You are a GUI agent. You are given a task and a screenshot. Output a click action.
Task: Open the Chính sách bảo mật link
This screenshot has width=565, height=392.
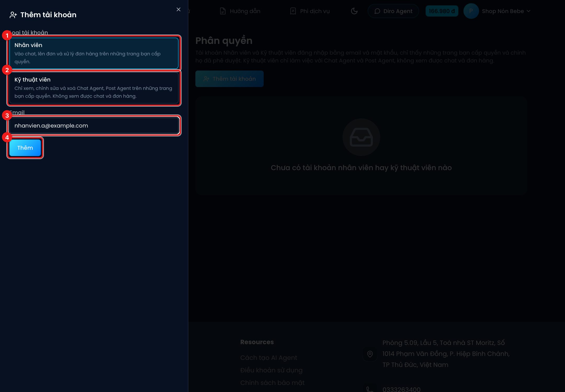(x=272, y=383)
